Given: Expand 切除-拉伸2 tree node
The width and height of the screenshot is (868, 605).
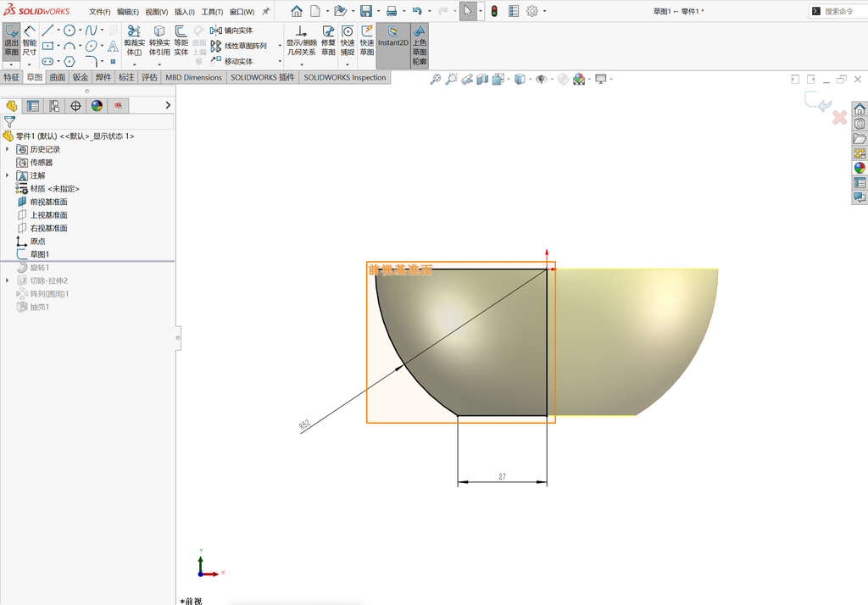Looking at the screenshot, I should click(7, 280).
